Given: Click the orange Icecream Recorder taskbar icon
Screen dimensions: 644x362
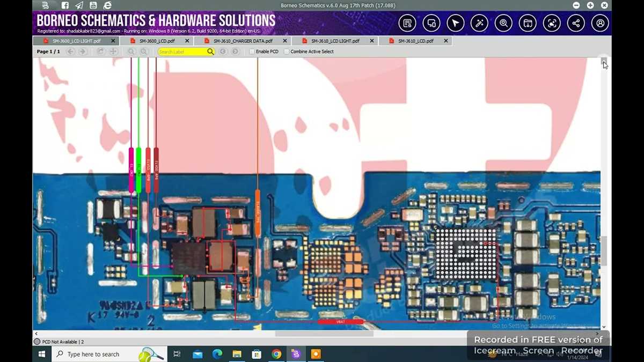Looking at the screenshot, I should (316, 354).
